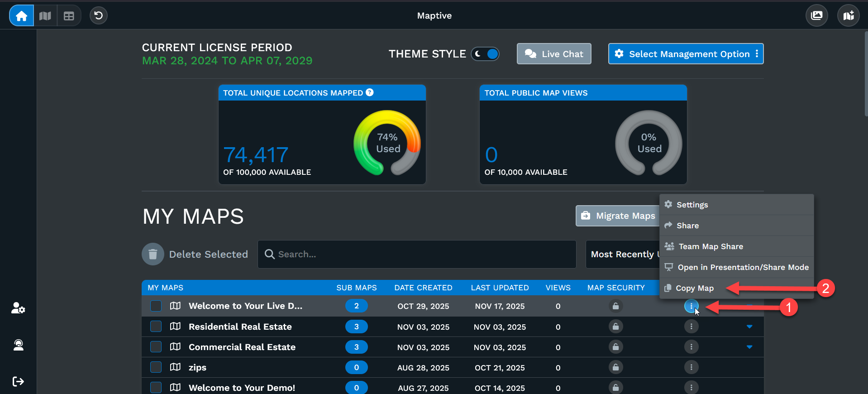This screenshot has width=868, height=394.
Task: Toggle the Theme Style dark mode switch
Action: click(x=485, y=54)
